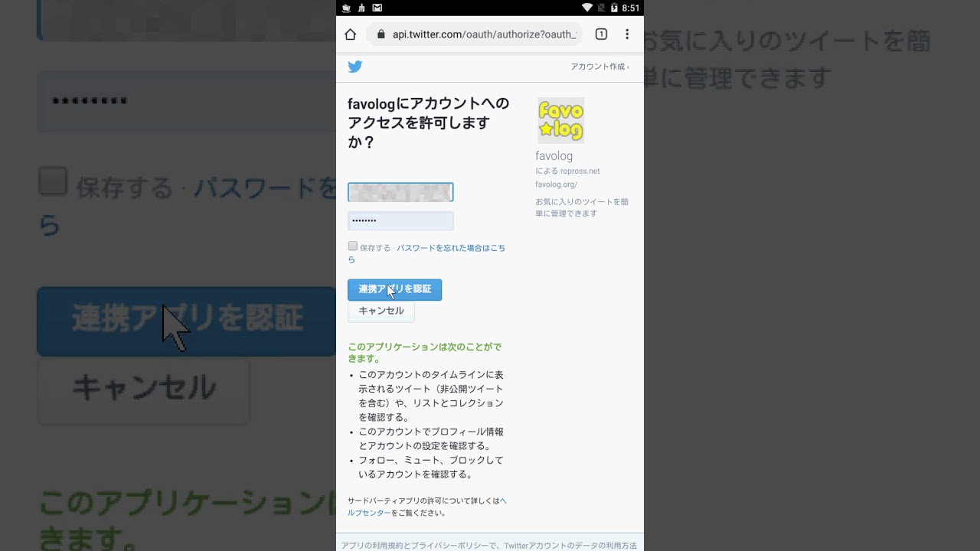Click the キャンセル button
980x551 pixels.
pos(381,311)
